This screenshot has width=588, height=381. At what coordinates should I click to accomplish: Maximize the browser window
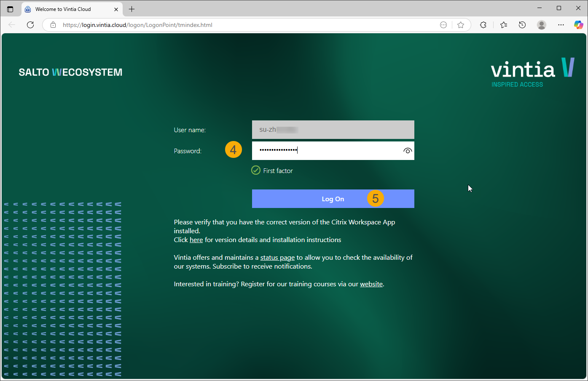[559, 8]
